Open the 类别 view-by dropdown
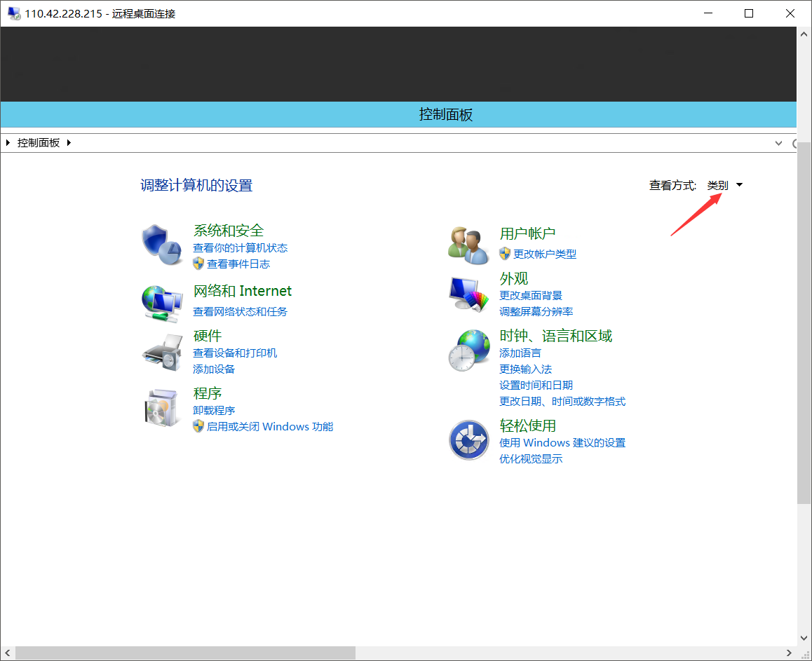This screenshot has height=661, width=812. 724,185
